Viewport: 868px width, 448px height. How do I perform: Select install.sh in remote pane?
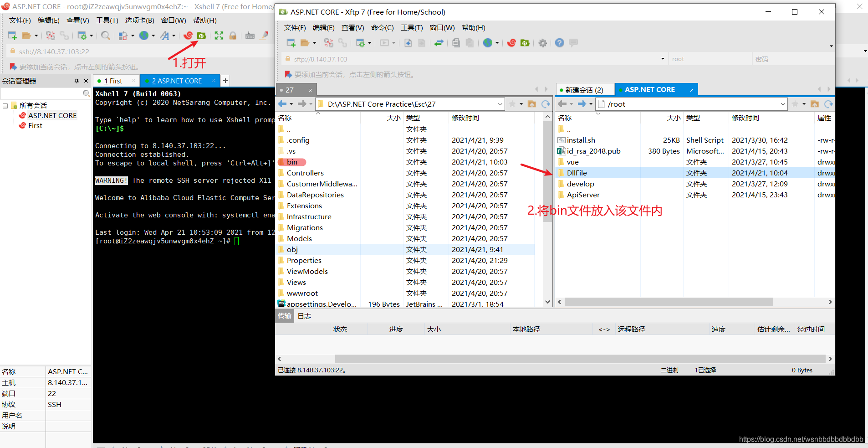[x=581, y=140]
